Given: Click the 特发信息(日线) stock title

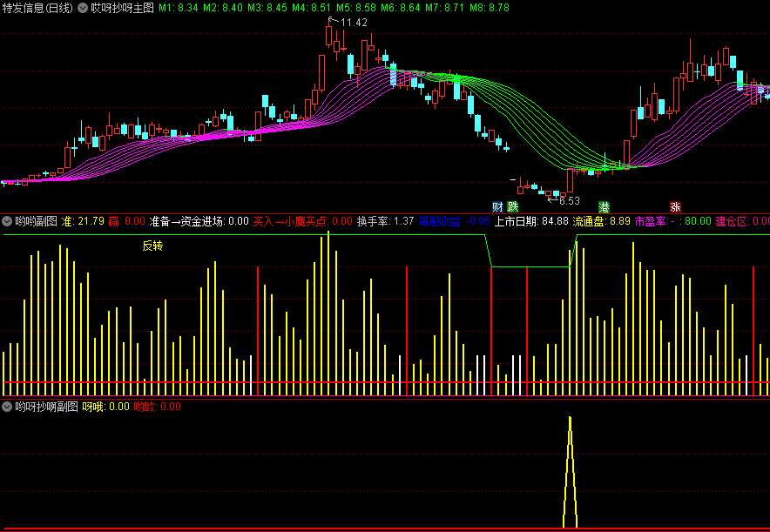Looking at the screenshot, I should 37,8.
